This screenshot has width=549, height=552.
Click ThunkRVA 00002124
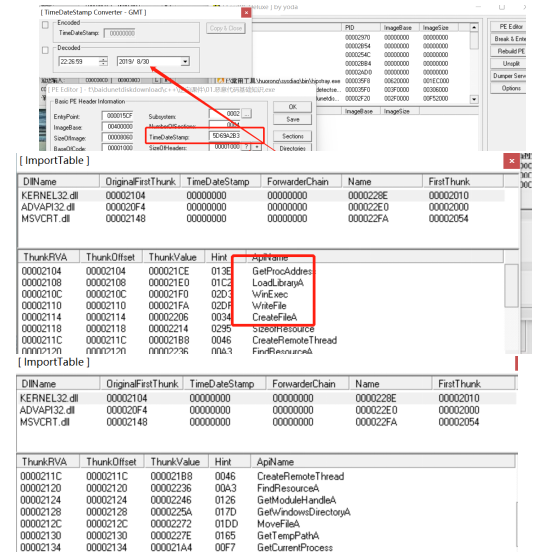click(40, 500)
